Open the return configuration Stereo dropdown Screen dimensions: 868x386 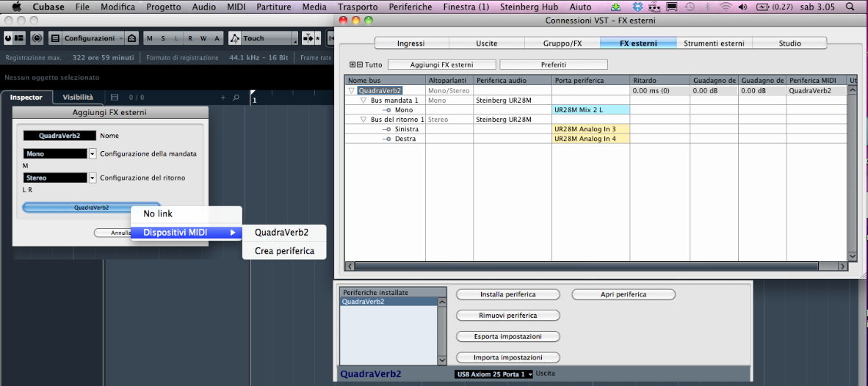click(93, 178)
